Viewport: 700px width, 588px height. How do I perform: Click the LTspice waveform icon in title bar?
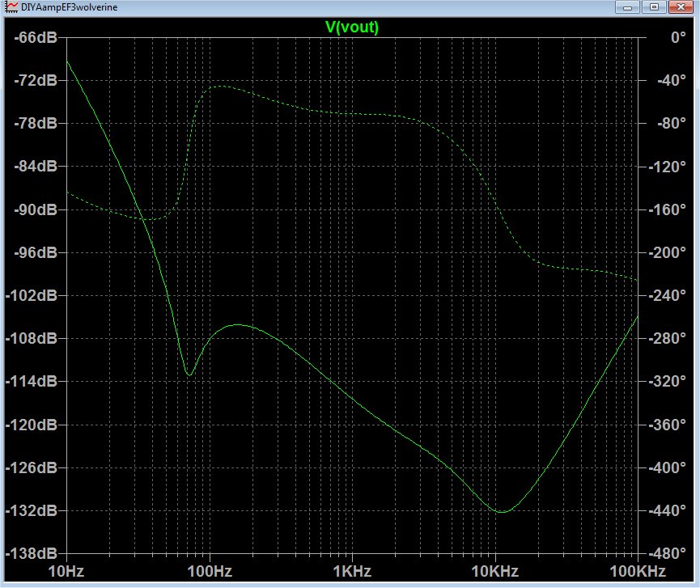coord(11,7)
